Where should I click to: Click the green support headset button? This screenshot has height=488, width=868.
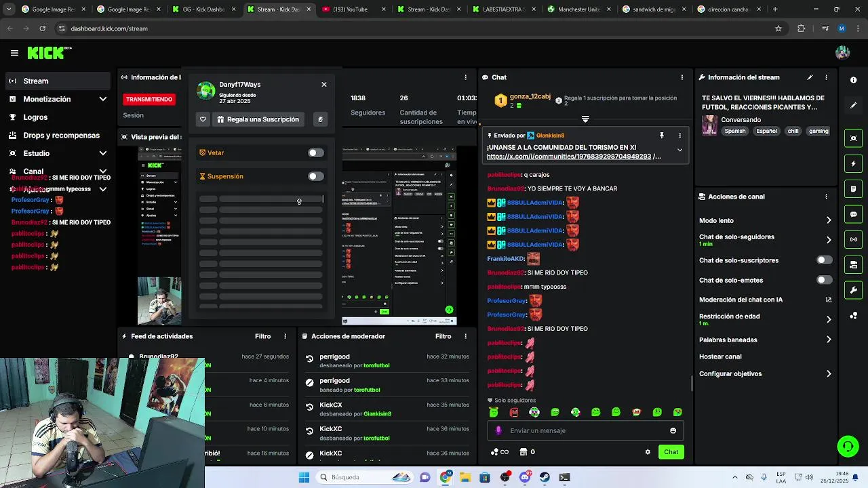tap(848, 446)
